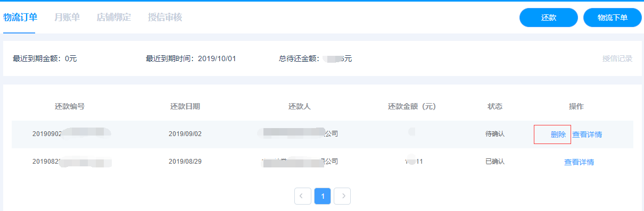
Task: Open the 店铺绑定 tab
Action: tap(114, 17)
